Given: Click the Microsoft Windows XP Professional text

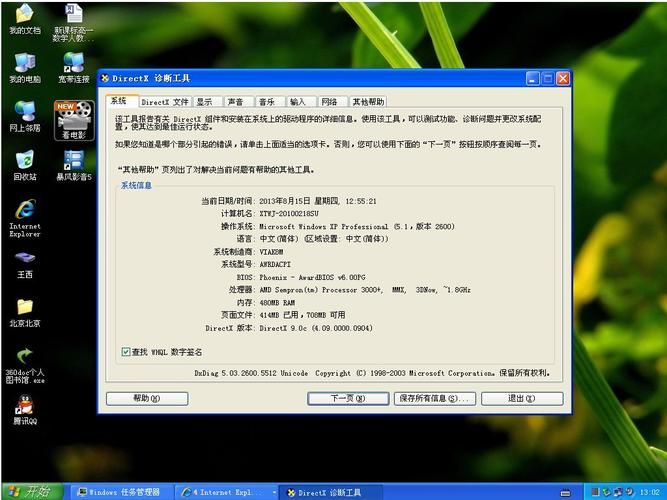Looking at the screenshot, I should tap(324, 226).
